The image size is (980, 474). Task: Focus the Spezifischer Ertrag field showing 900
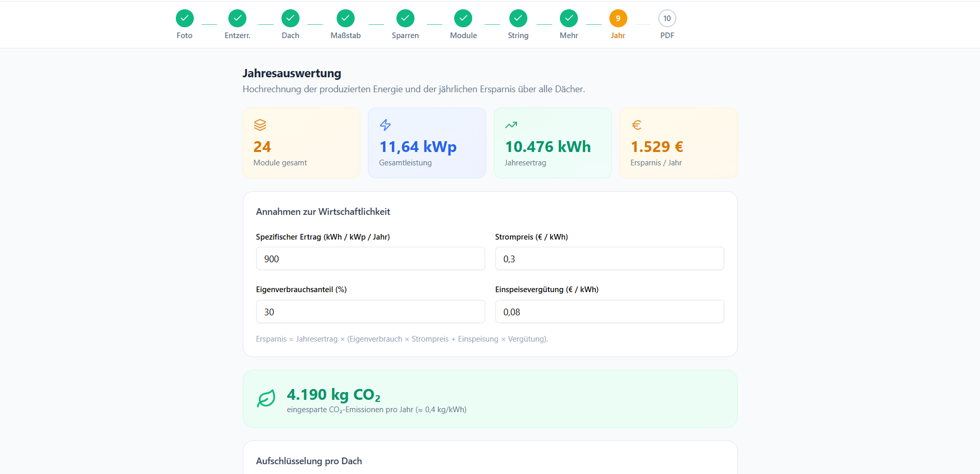370,259
